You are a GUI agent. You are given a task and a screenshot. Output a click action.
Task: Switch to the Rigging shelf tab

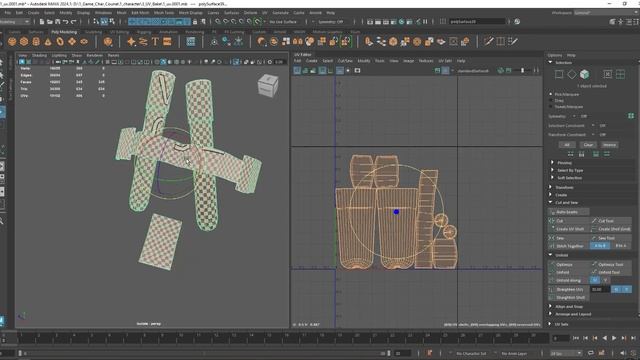click(144, 32)
